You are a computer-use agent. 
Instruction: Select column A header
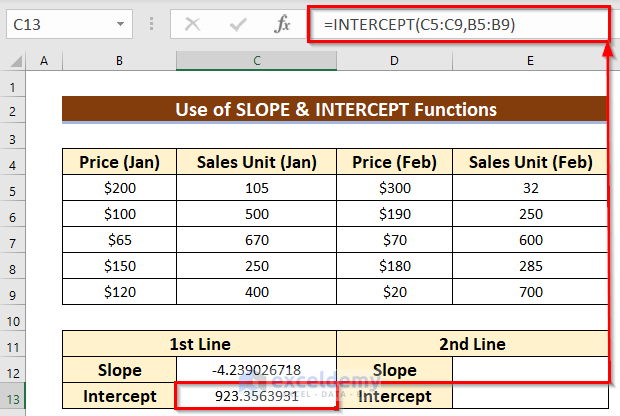pos(44,62)
